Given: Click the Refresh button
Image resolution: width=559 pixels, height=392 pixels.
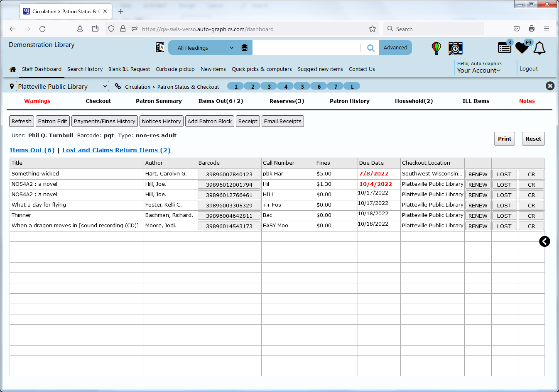Looking at the screenshot, I should coord(22,121).
